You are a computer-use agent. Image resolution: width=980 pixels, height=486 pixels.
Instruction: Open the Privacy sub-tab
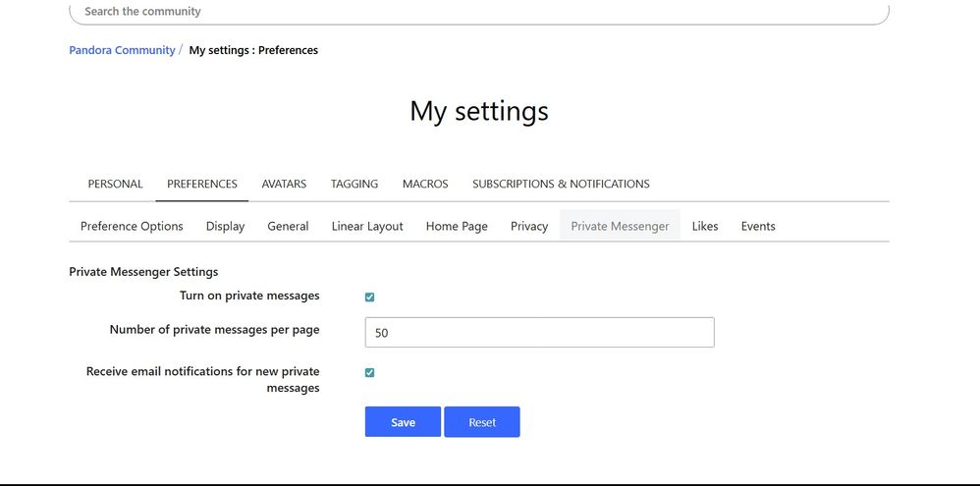coord(529,226)
